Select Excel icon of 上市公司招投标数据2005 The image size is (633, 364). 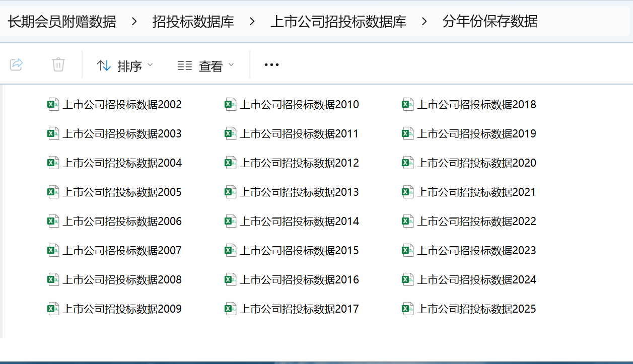53,192
